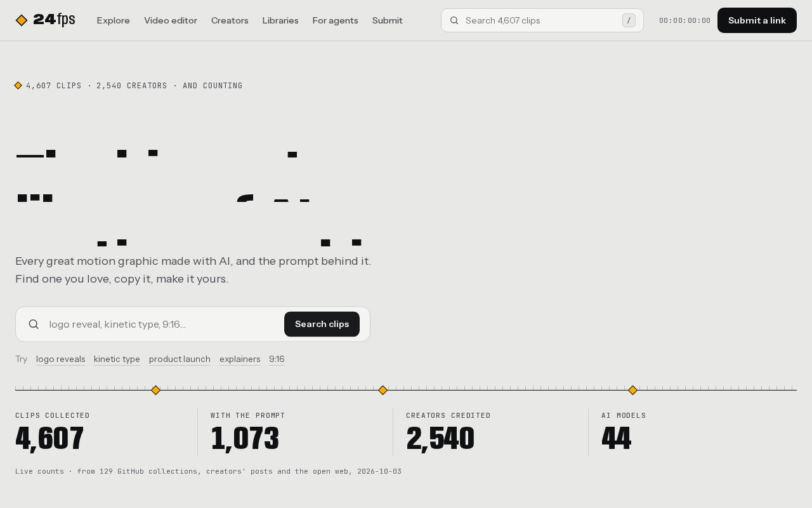This screenshot has height=508, width=812.
Task: Click the Live counts footnote text
Action: [208, 471]
